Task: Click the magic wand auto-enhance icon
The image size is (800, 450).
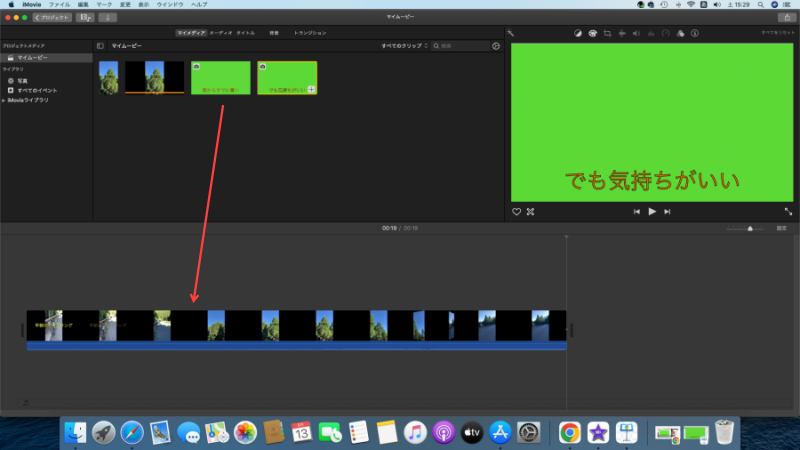Action: click(x=511, y=33)
